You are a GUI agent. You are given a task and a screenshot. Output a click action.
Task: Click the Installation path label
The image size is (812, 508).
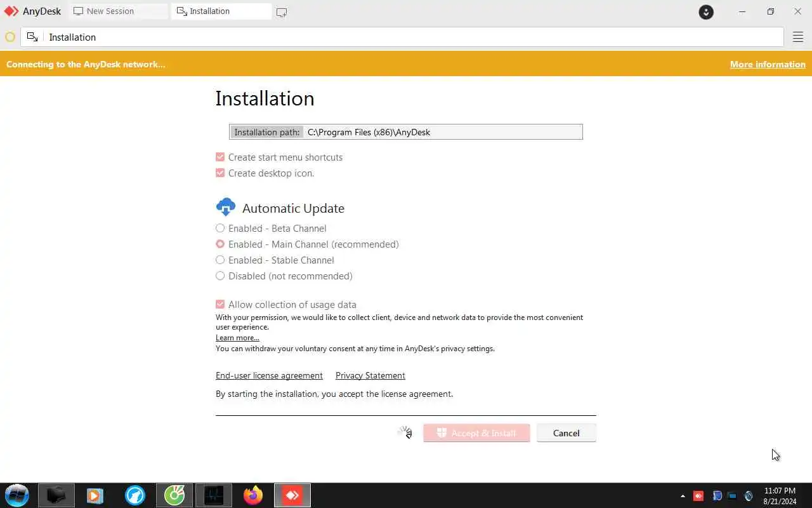tap(266, 132)
